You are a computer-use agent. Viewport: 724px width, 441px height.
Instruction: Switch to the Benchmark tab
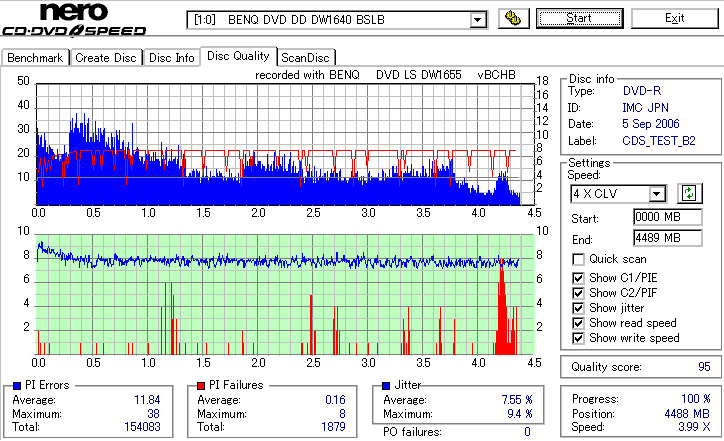35,58
